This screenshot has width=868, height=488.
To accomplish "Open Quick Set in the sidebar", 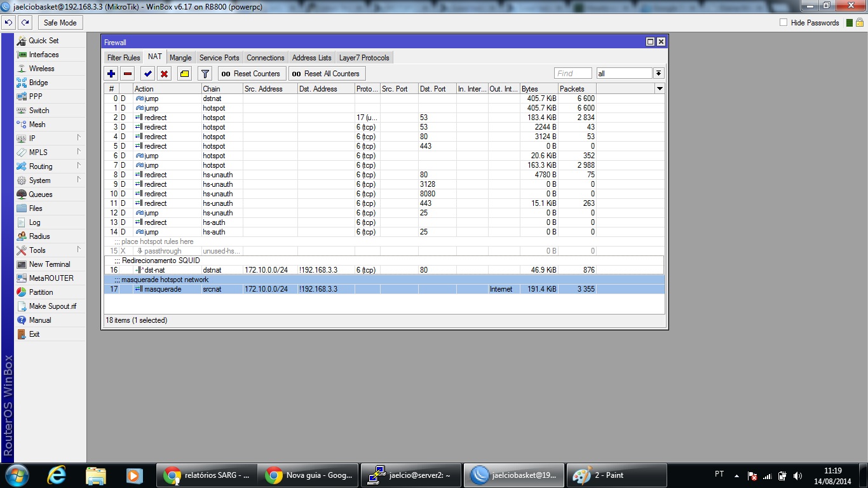I will (50, 41).
